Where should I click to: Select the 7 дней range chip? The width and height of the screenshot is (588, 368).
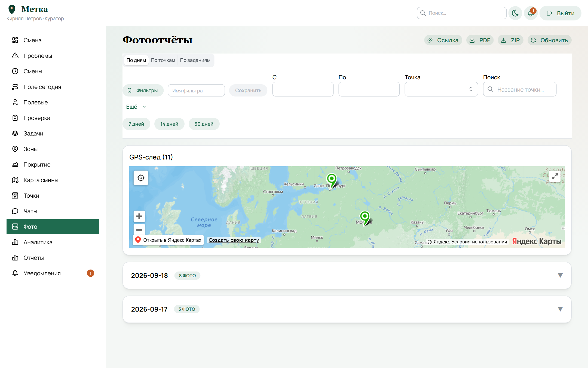pos(136,124)
